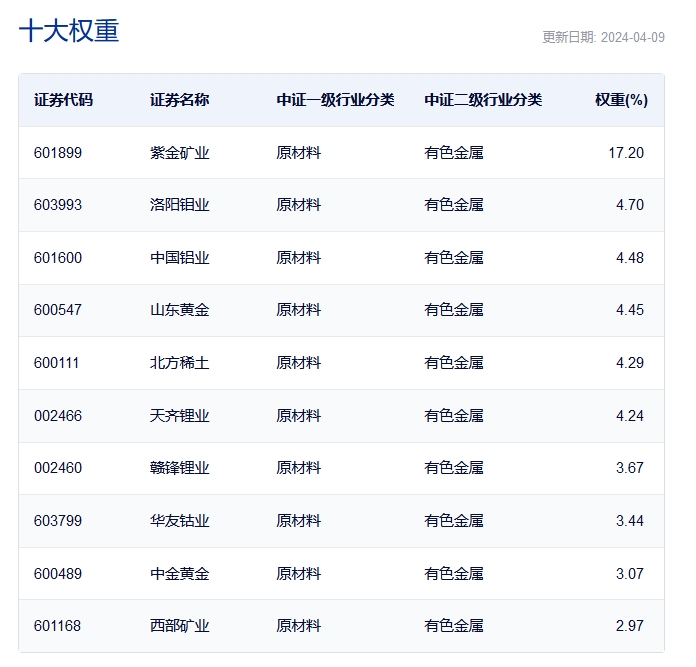696x667 pixels.
Task: Click 有色金属 in the 中国铝业 row
Action: (454, 258)
